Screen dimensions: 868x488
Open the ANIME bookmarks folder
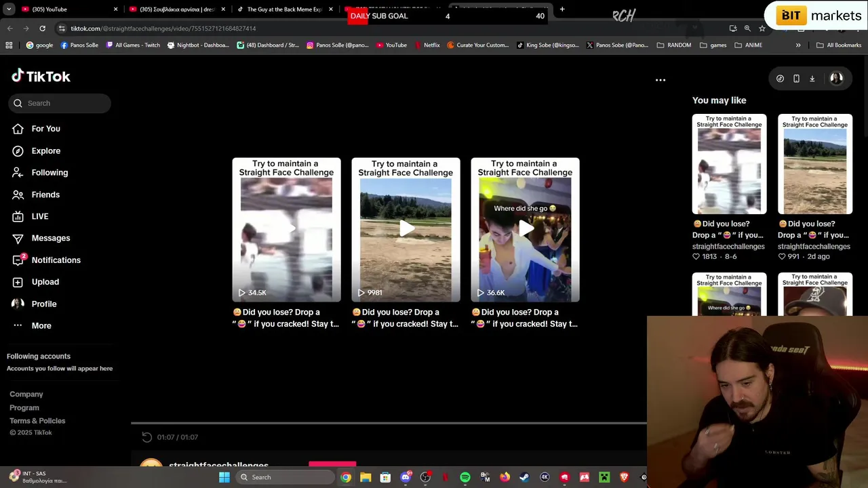[x=749, y=45]
